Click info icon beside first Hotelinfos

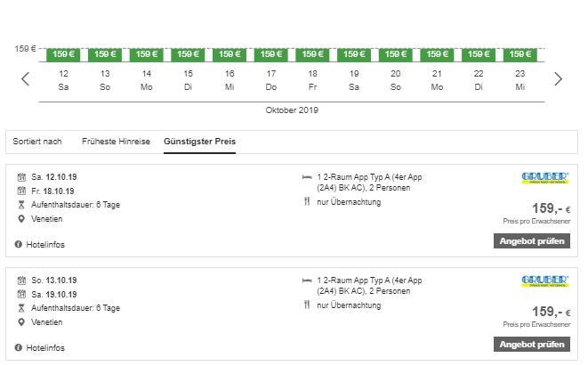(19, 244)
